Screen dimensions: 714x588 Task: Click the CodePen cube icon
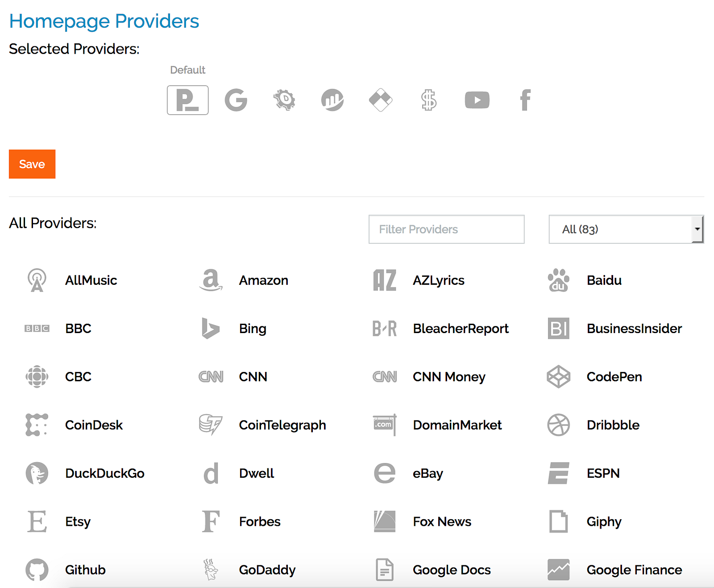pyautogui.click(x=558, y=376)
